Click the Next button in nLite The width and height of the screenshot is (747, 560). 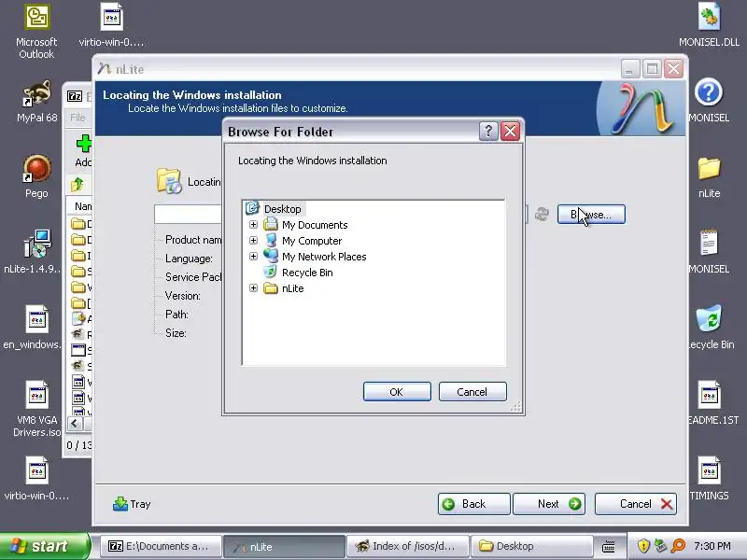tap(549, 504)
